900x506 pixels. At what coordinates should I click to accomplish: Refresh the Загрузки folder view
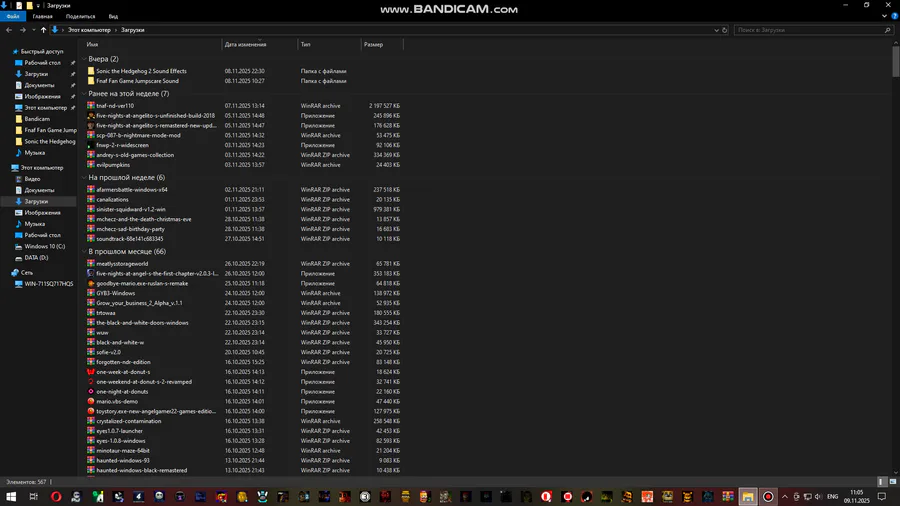pyautogui.click(x=724, y=30)
